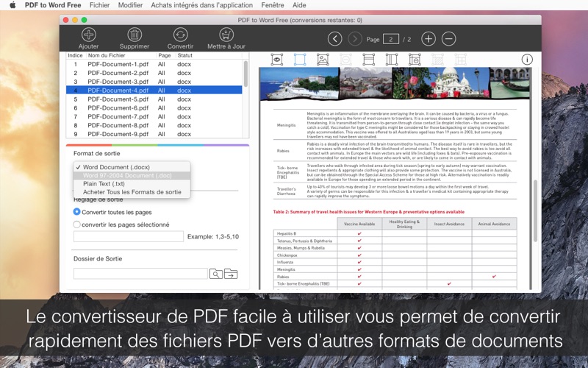The height and width of the screenshot is (368, 588).
Task: Go to next page arrow
Action: tap(355, 39)
